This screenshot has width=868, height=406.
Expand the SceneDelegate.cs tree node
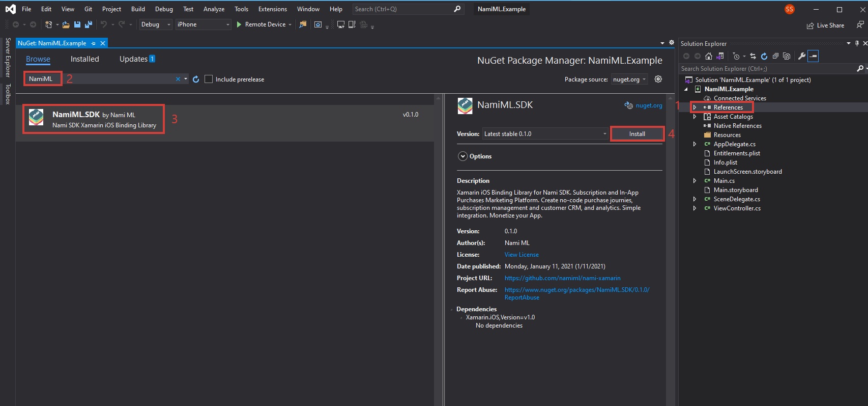click(695, 199)
